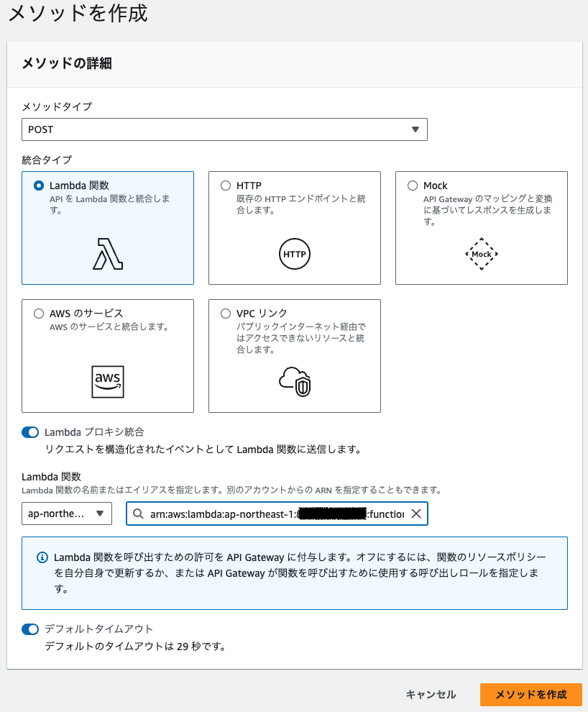The height and width of the screenshot is (712, 588).
Task: Select the Mock integration radio button
Action: (413, 186)
